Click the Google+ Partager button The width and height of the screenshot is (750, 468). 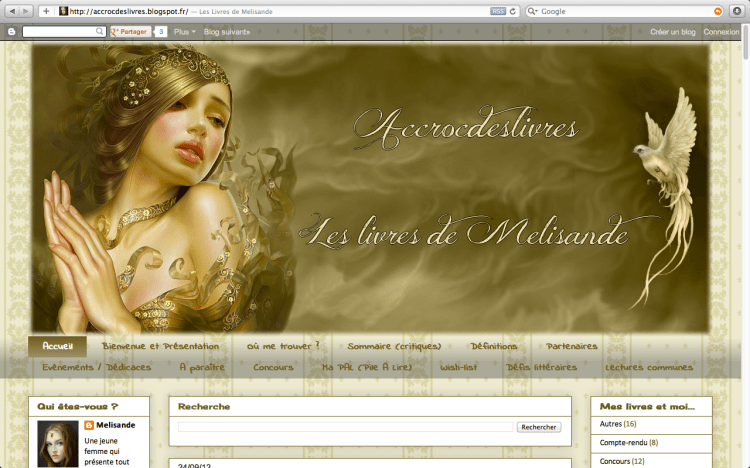(x=129, y=32)
